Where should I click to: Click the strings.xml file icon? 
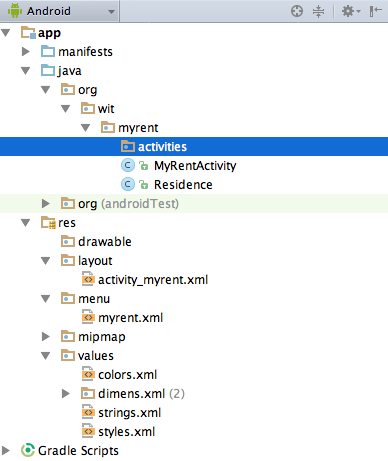88,412
